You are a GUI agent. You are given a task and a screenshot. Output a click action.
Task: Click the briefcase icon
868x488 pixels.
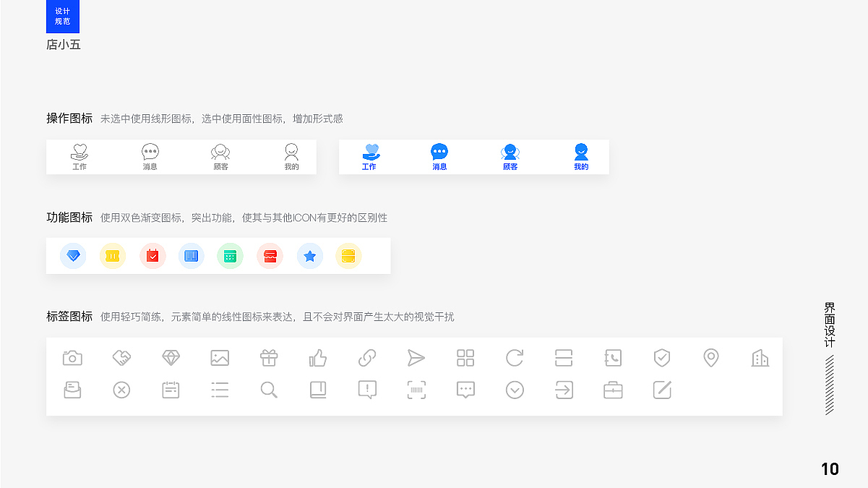coord(613,390)
